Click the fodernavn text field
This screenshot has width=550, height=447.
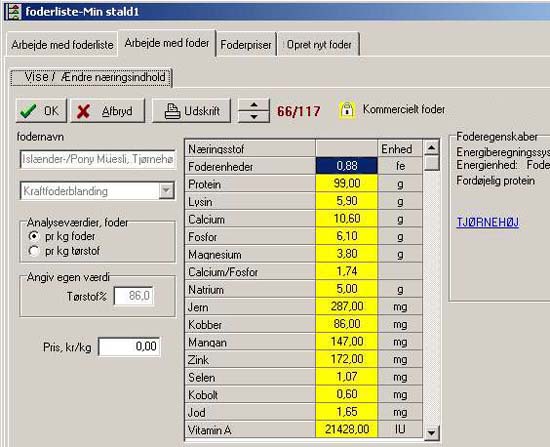[98, 159]
